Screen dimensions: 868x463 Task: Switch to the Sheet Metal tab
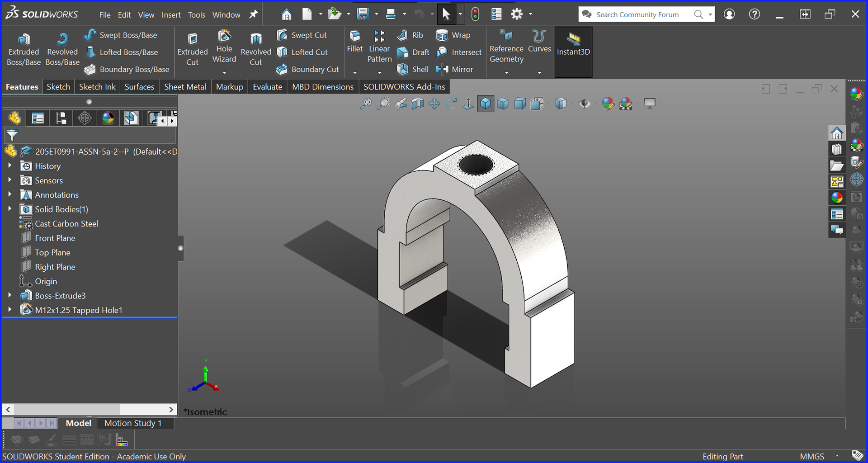coord(185,87)
